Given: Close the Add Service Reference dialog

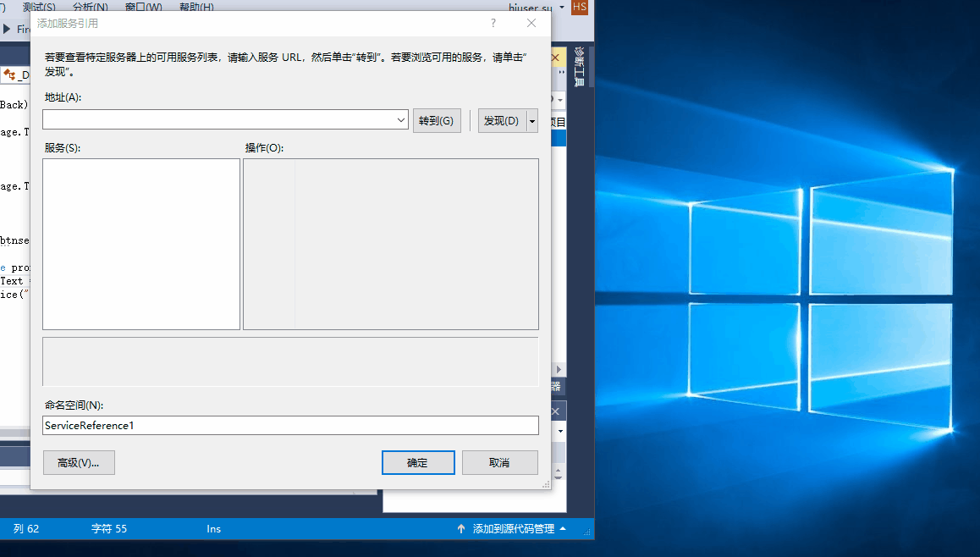Looking at the screenshot, I should pos(531,24).
